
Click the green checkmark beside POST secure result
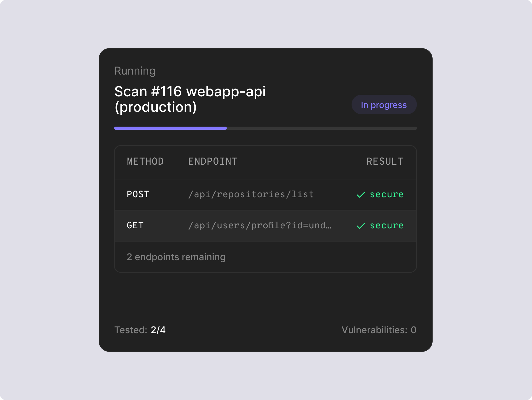[x=361, y=194]
